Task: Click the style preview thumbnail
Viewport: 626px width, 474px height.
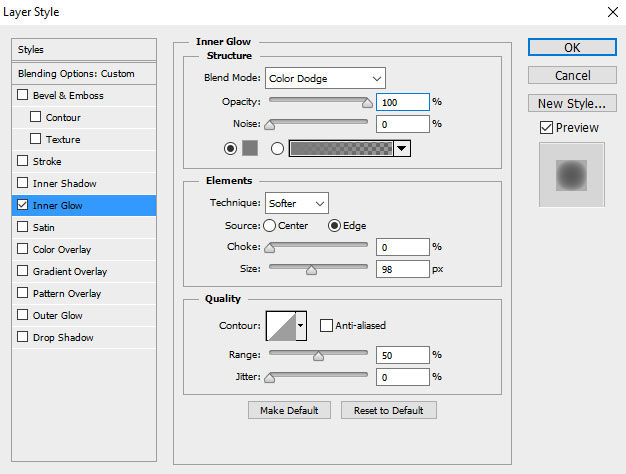Action: coord(571,175)
